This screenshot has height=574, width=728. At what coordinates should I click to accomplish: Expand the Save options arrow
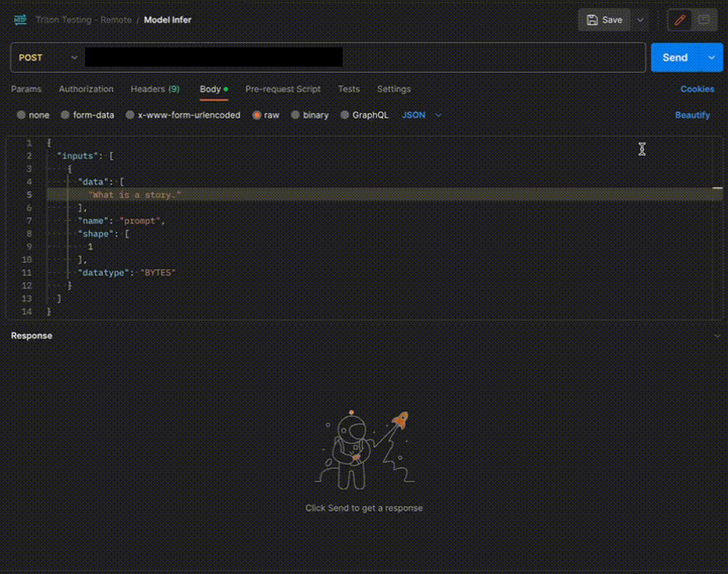(641, 20)
